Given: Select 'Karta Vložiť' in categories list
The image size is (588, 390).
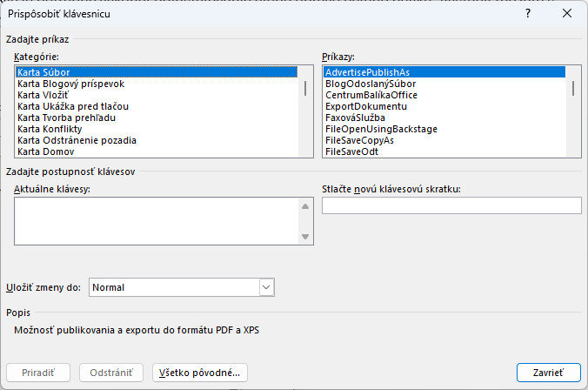Looking at the screenshot, I should pos(43,95).
